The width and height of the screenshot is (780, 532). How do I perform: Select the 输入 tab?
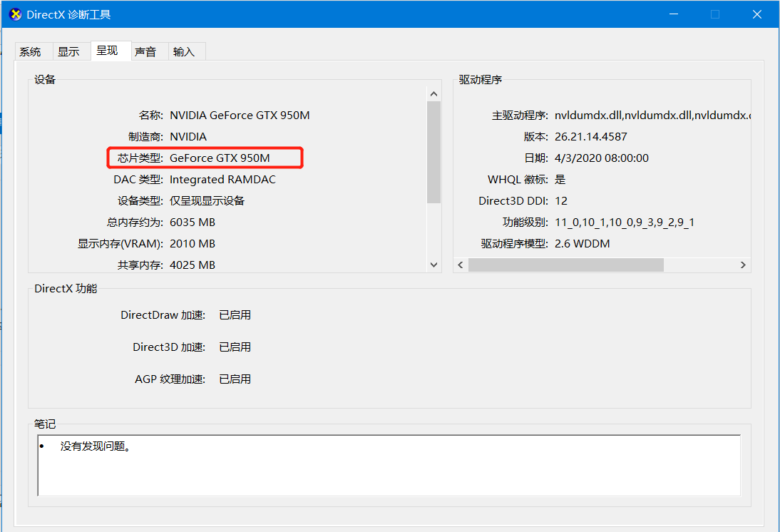(185, 51)
